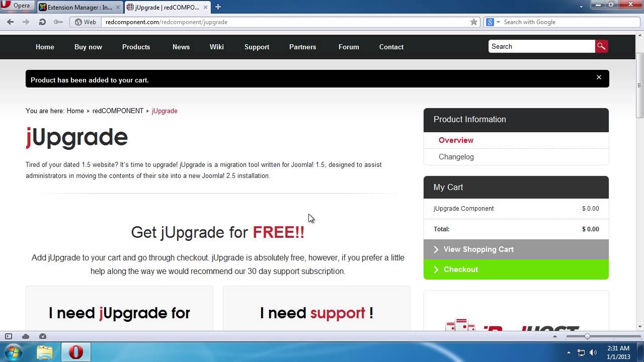
Task: Click the Opera Turbo gauge icon
Action: [43, 336]
